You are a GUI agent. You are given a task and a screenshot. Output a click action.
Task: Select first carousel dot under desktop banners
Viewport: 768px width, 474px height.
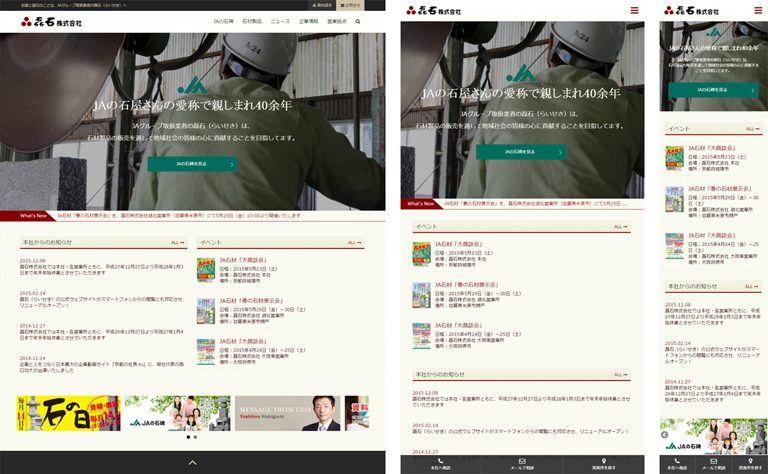tap(188, 437)
